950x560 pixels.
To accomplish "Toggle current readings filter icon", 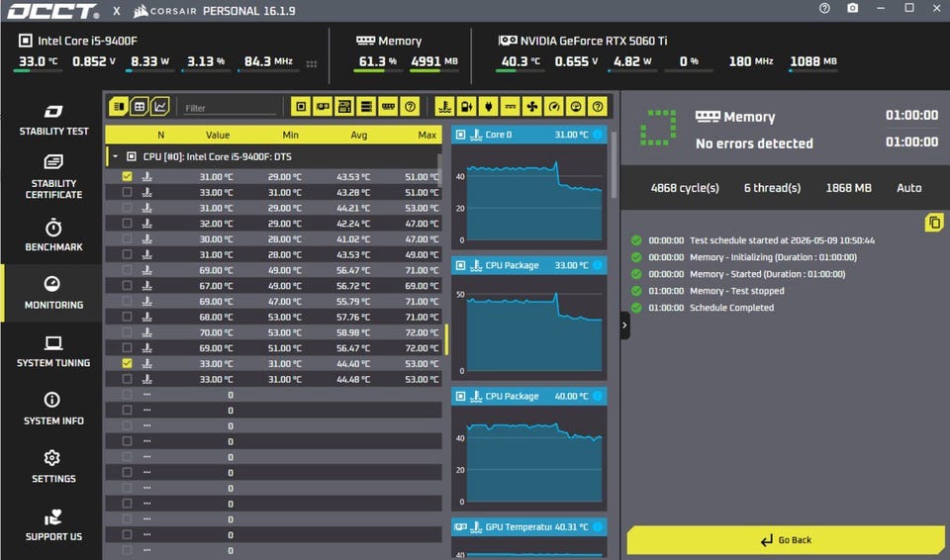I will click(x=511, y=107).
